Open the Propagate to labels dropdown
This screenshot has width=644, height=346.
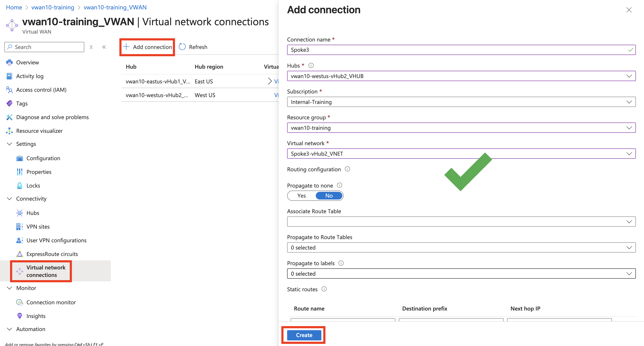coord(630,273)
